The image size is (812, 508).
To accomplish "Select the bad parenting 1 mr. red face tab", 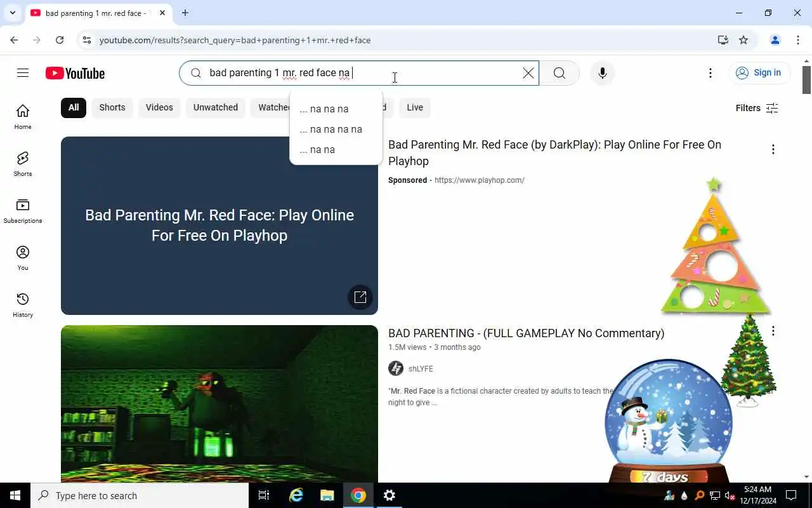I will [97, 13].
